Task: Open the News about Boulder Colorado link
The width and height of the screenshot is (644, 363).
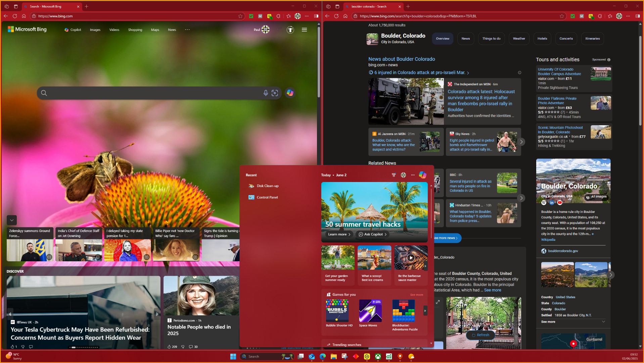Action: 402,59
